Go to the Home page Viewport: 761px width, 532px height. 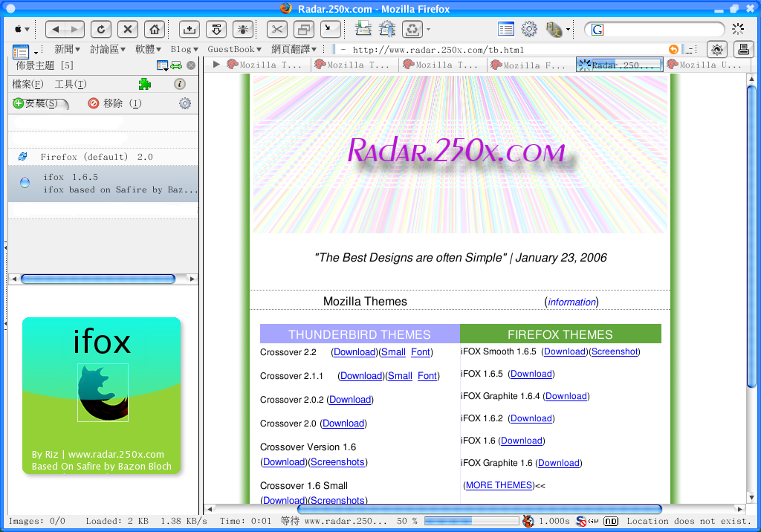pos(154,29)
